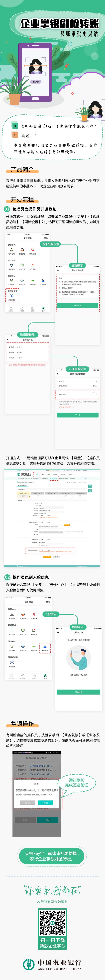Click the 管理员姓名 张三 field

(x=78, y=386)
